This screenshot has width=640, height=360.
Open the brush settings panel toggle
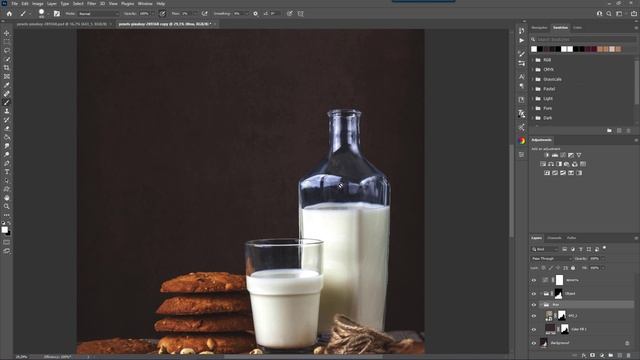coord(57,13)
